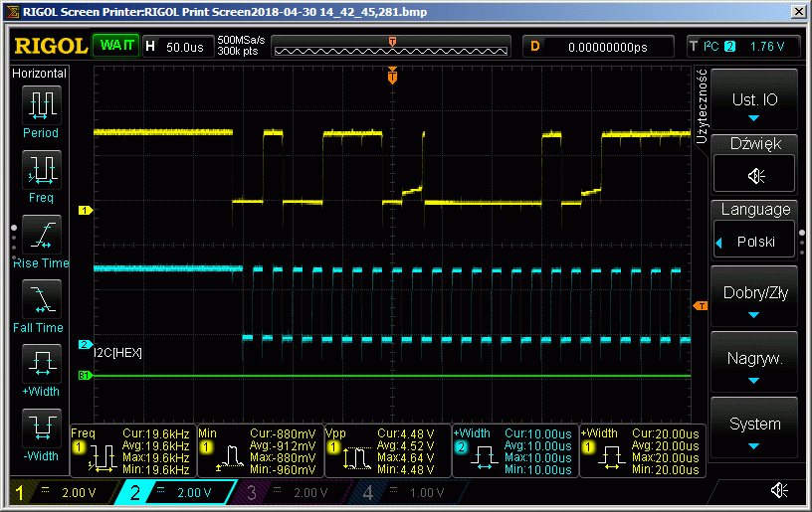The height and width of the screenshot is (512, 812).
Task: Click the left arrow next to Polski
Action: 718,243
